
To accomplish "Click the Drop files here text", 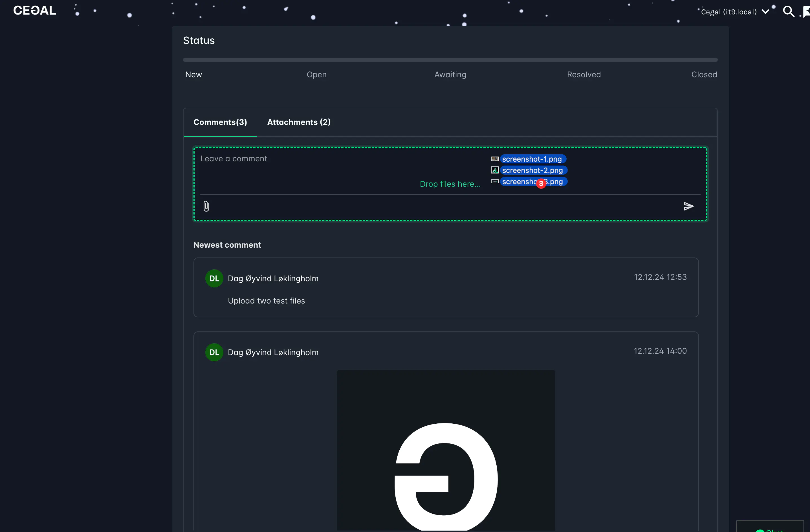I will click(450, 184).
